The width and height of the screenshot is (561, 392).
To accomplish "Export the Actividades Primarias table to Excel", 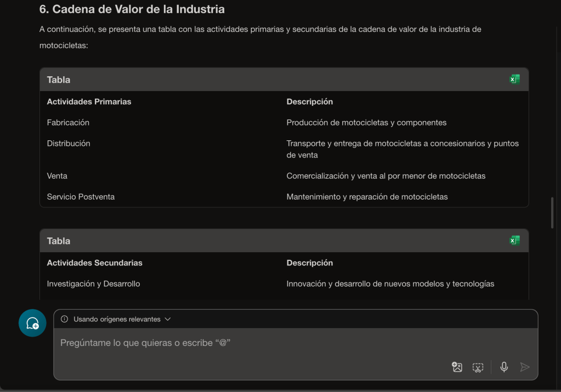I will click(514, 79).
